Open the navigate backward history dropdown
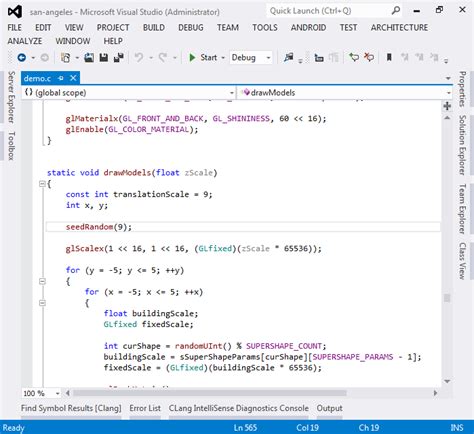The image size is (474, 434). (33, 58)
